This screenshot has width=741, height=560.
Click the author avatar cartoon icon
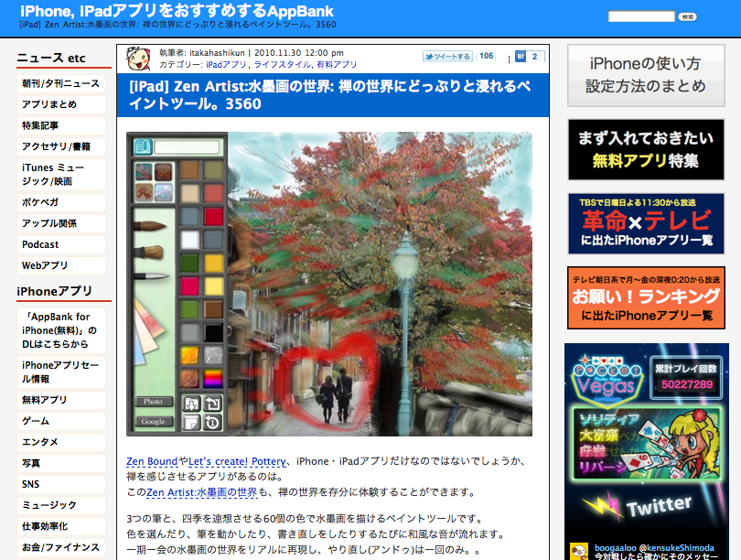(x=138, y=59)
